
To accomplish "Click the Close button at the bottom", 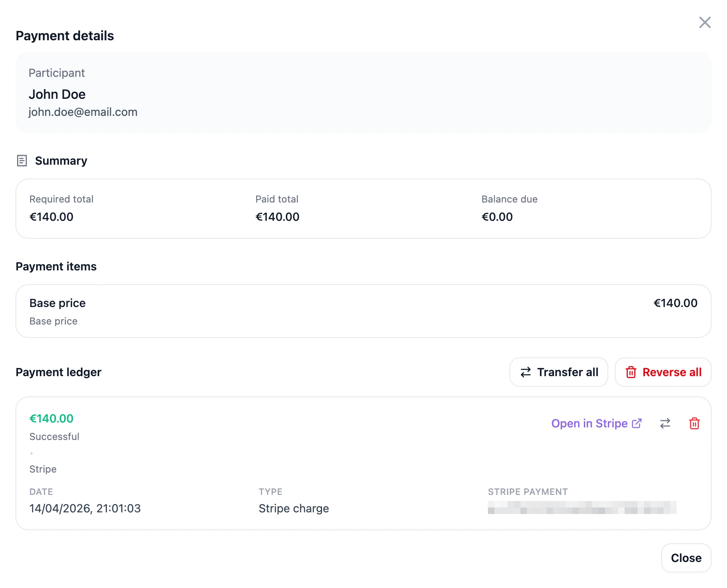I will pos(686,558).
